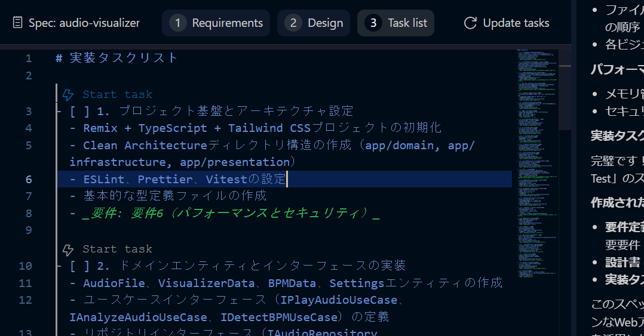The height and width of the screenshot is (336, 644).
Task: Click 完璧です text in right chat panel
Action: pos(617,161)
